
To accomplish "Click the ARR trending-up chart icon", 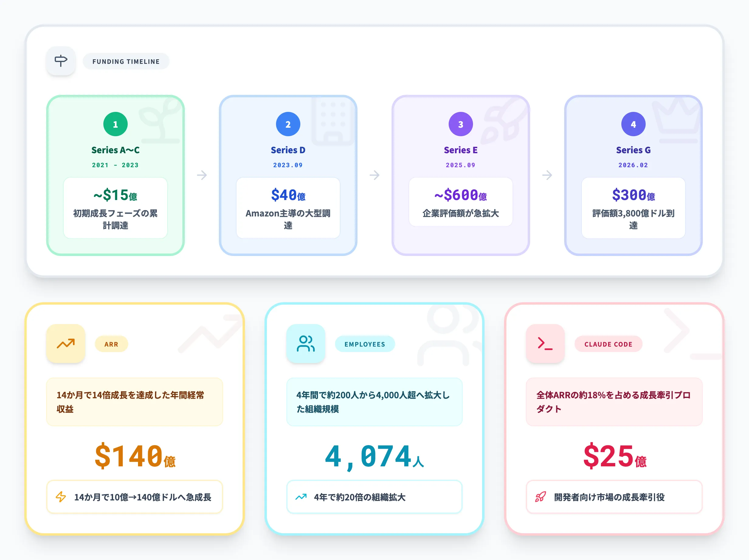I will click(x=66, y=344).
